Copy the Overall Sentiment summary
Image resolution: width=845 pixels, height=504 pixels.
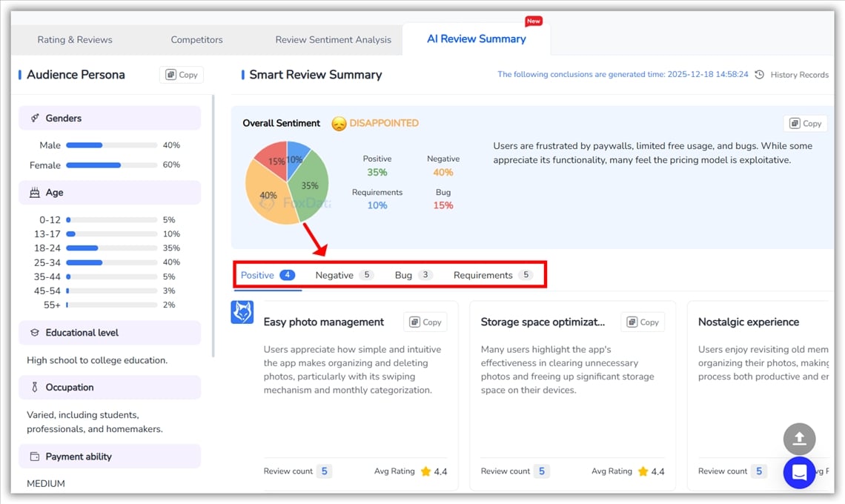click(805, 124)
